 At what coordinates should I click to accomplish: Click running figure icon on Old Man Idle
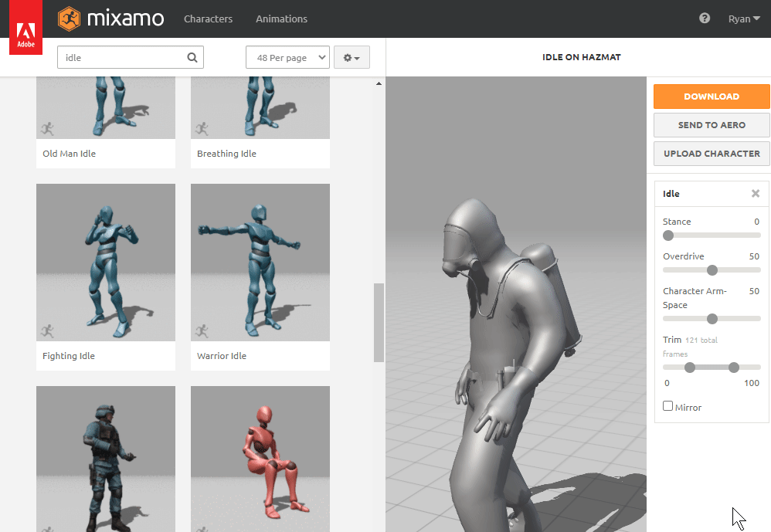(x=48, y=128)
